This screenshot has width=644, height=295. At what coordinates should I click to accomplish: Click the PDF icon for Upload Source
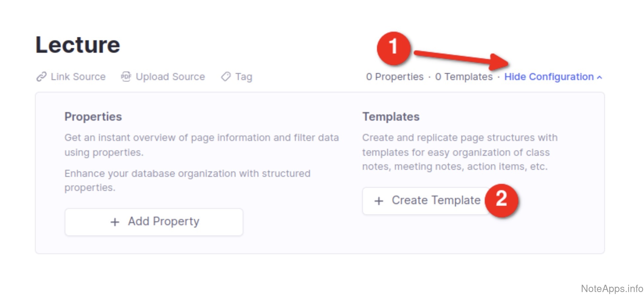click(x=126, y=77)
